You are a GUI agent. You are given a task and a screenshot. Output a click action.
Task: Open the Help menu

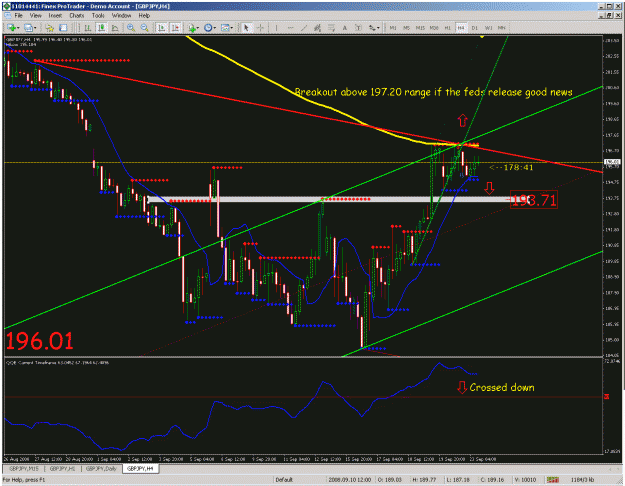(x=144, y=16)
